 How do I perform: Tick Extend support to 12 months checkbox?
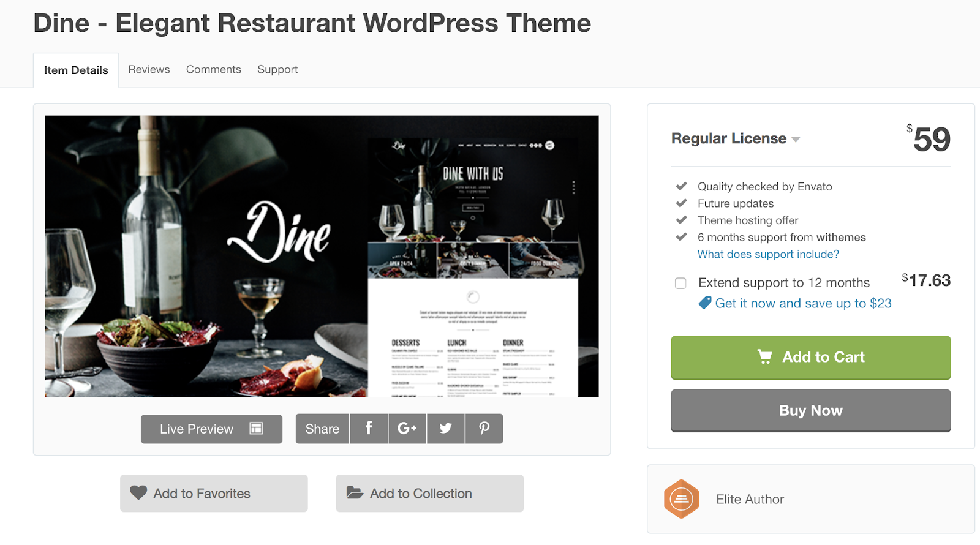tap(680, 283)
